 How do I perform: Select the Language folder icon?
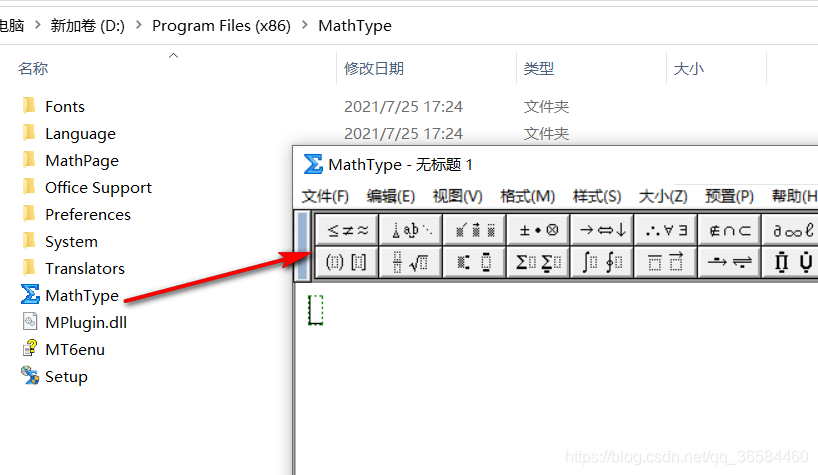(x=30, y=132)
